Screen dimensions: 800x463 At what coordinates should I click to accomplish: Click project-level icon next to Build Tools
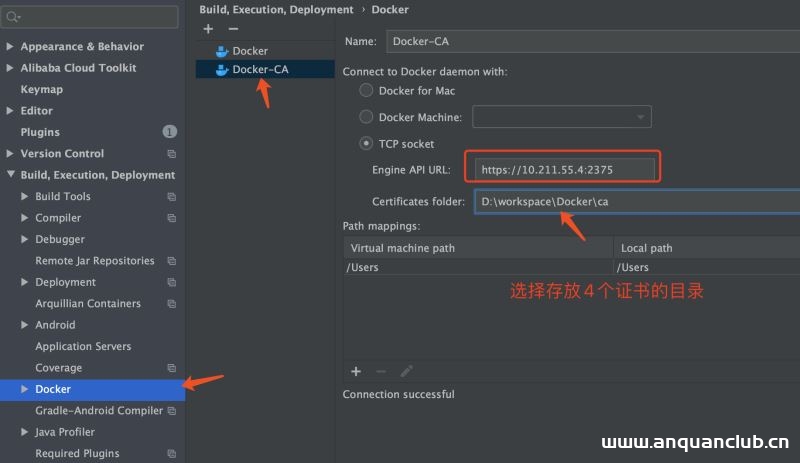click(171, 197)
